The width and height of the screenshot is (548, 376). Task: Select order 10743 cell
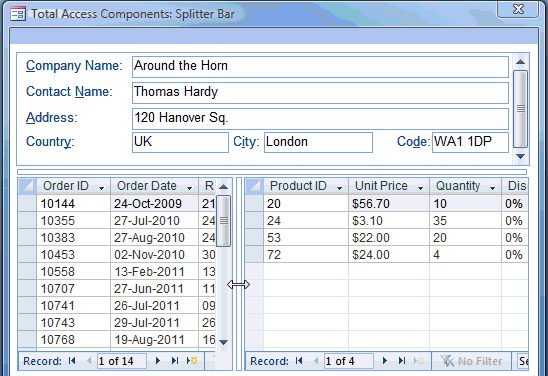click(x=73, y=323)
